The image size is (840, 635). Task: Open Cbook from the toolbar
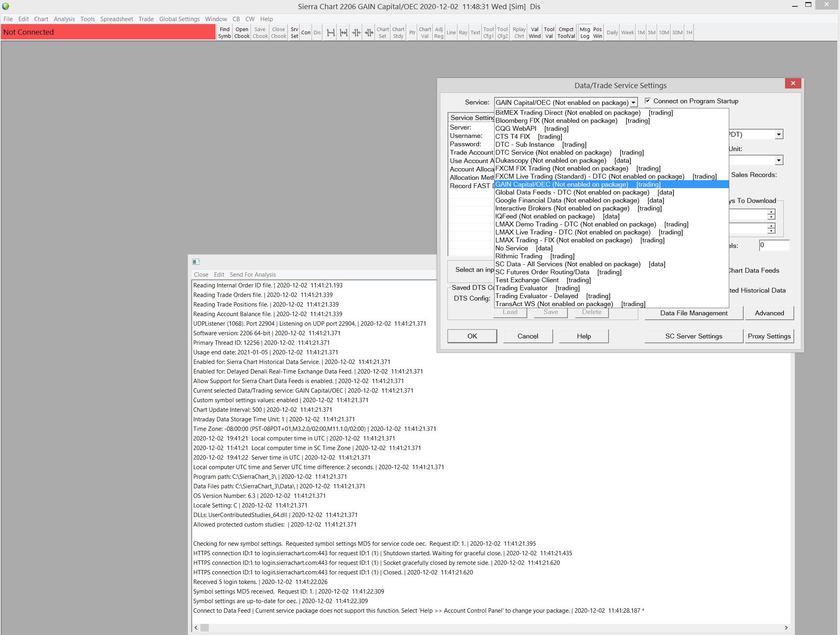[241, 32]
